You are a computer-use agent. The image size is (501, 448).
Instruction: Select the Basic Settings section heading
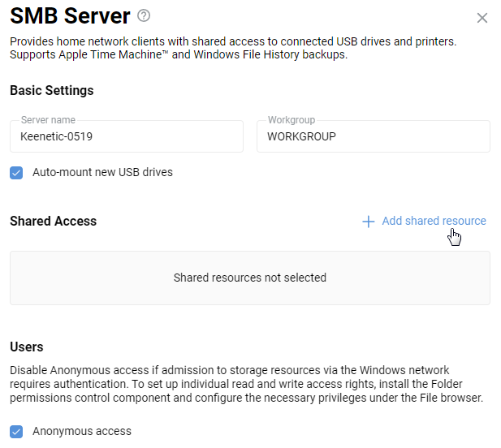(52, 91)
